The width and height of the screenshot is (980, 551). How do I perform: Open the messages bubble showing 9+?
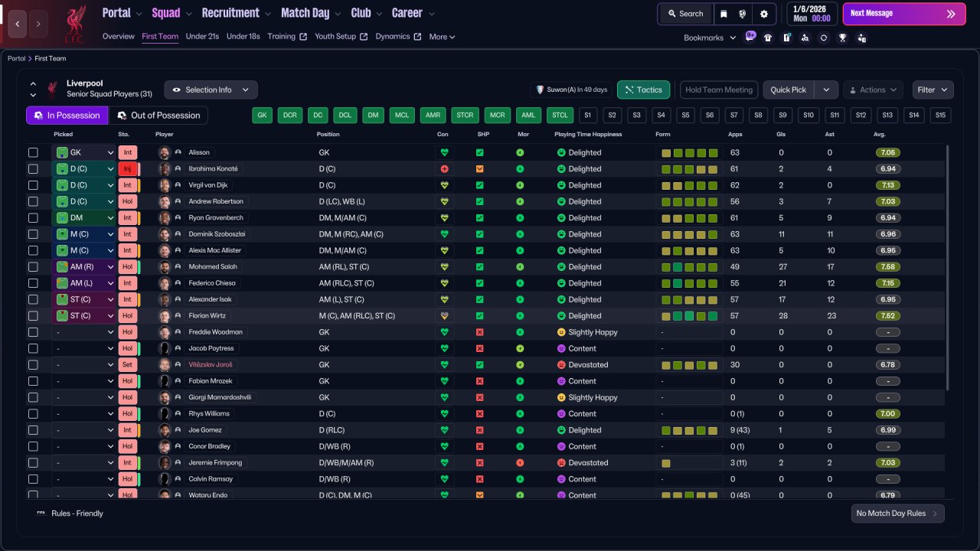750,37
